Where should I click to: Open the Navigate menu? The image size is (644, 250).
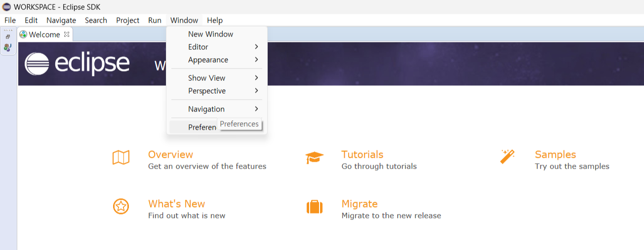(61, 20)
